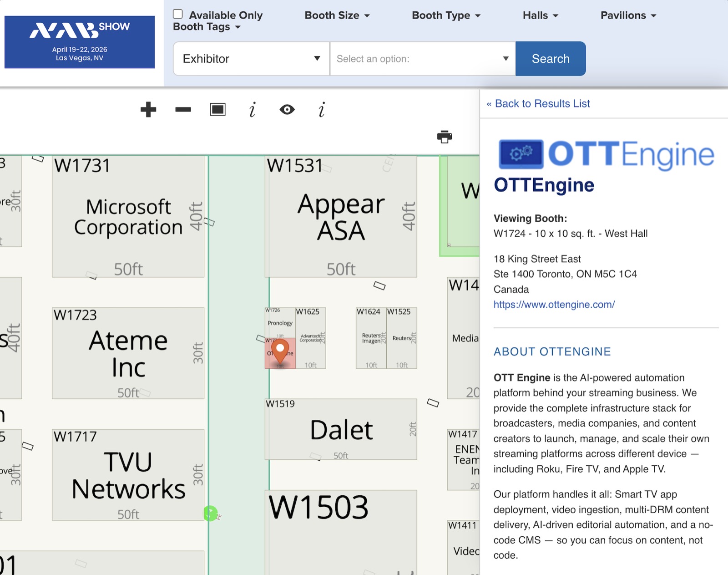Click the second italic info icon
The width and height of the screenshot is (728, 575).
[322, 110]
